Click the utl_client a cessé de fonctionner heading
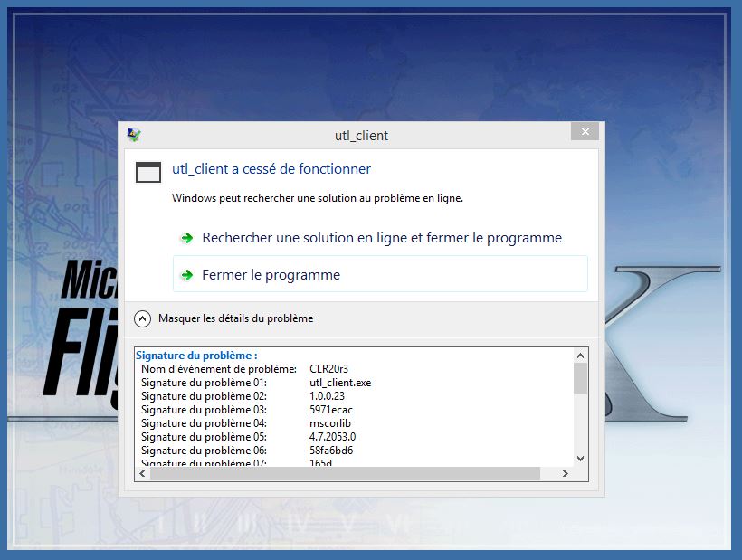 pos(271,169)
